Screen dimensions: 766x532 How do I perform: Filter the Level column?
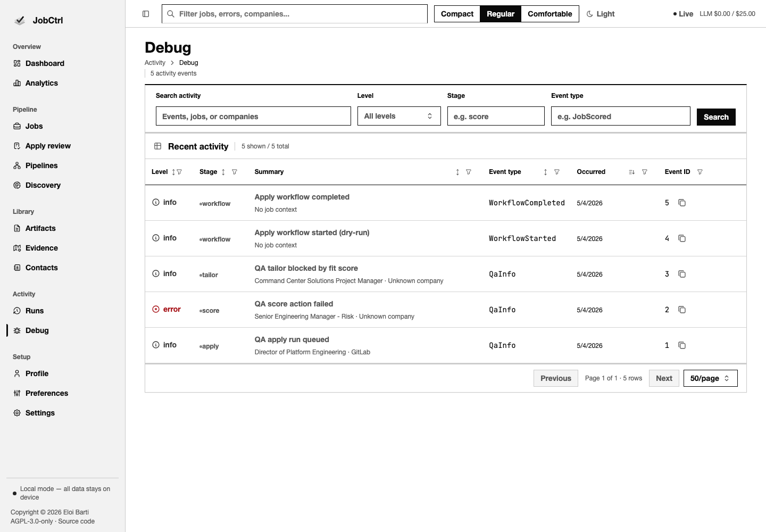[179, 172]
